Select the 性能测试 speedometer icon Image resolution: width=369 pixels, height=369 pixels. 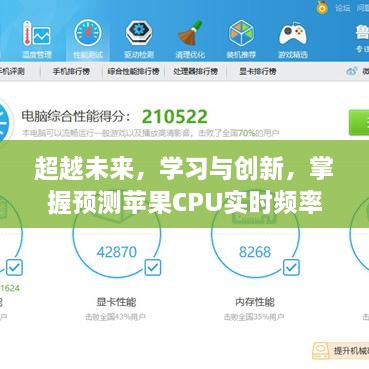(x=88, y=33)
